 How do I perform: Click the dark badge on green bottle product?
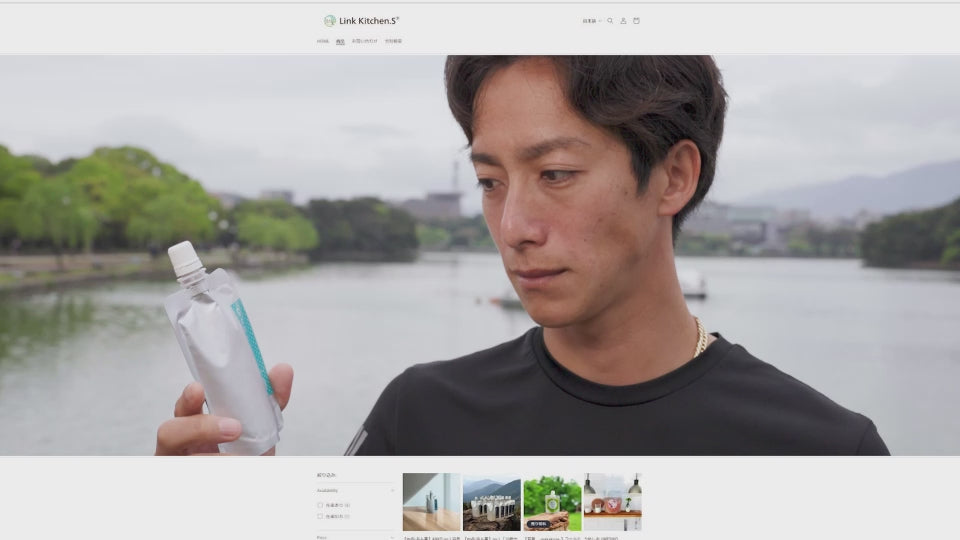click(538, 523)
